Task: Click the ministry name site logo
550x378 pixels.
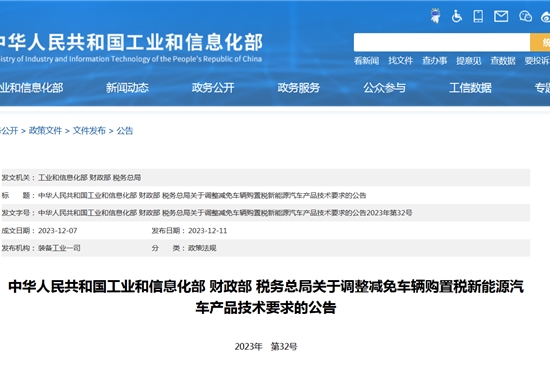Action: [131, 48]
